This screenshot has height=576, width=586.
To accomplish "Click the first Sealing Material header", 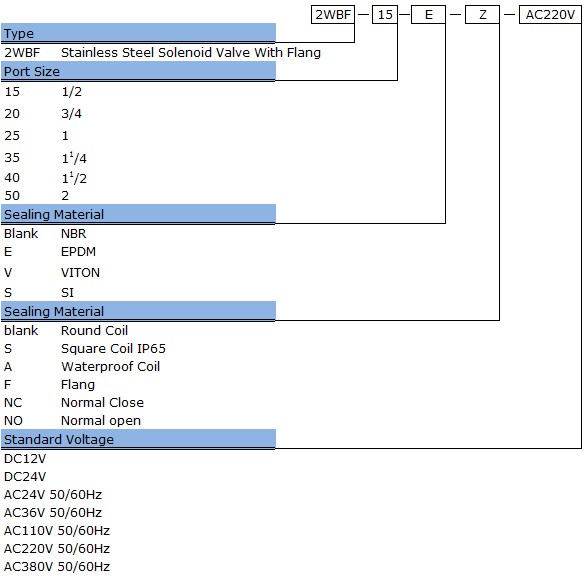I will tap(138, 214).
